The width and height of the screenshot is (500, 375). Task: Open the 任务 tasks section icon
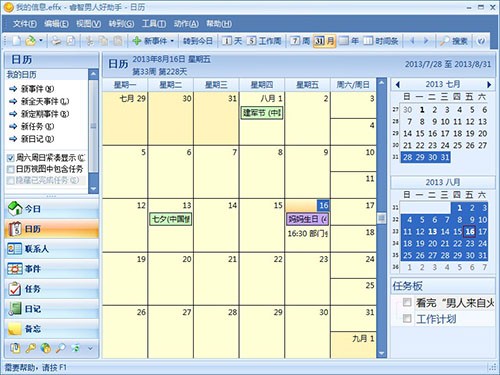coord(15,289)
